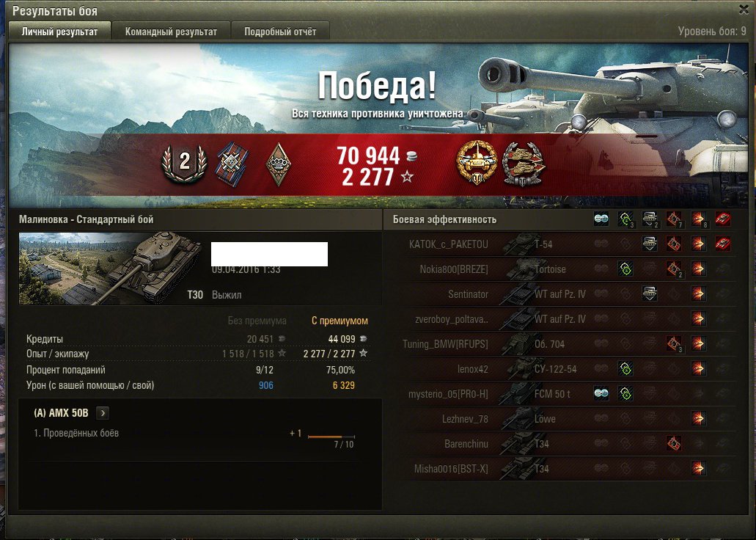
Task: Click the diamond-shaped brass knuckles medal
Action: point(278,164)
